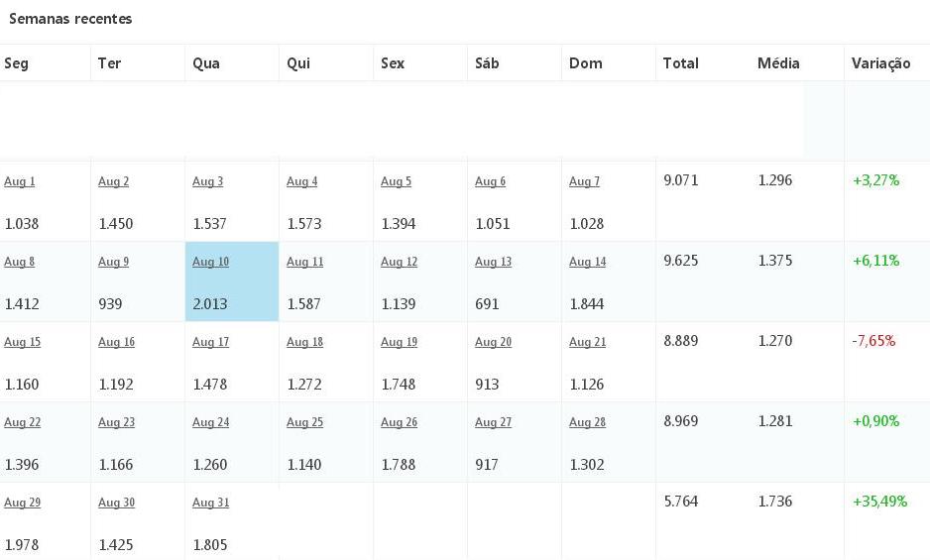
Task: Click the 9.625 weekly total value
Action: click(x=680, y=261)
